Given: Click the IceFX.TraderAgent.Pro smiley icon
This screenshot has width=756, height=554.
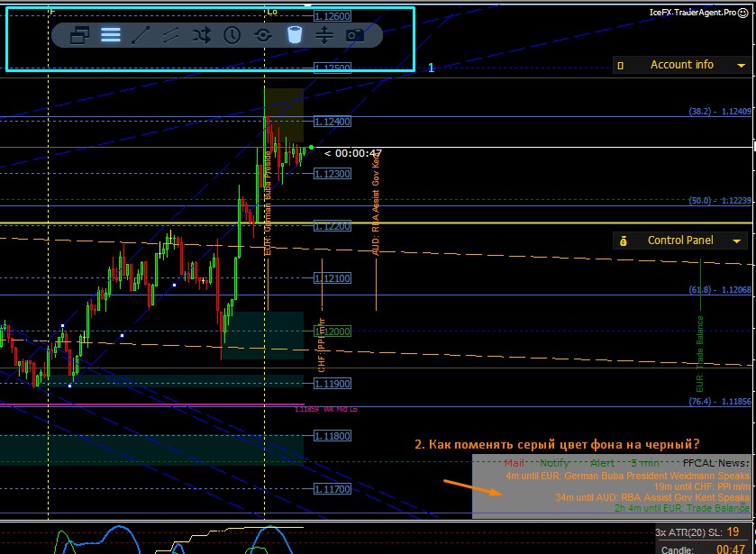Looking at the screenshot, I should (743, 13).
